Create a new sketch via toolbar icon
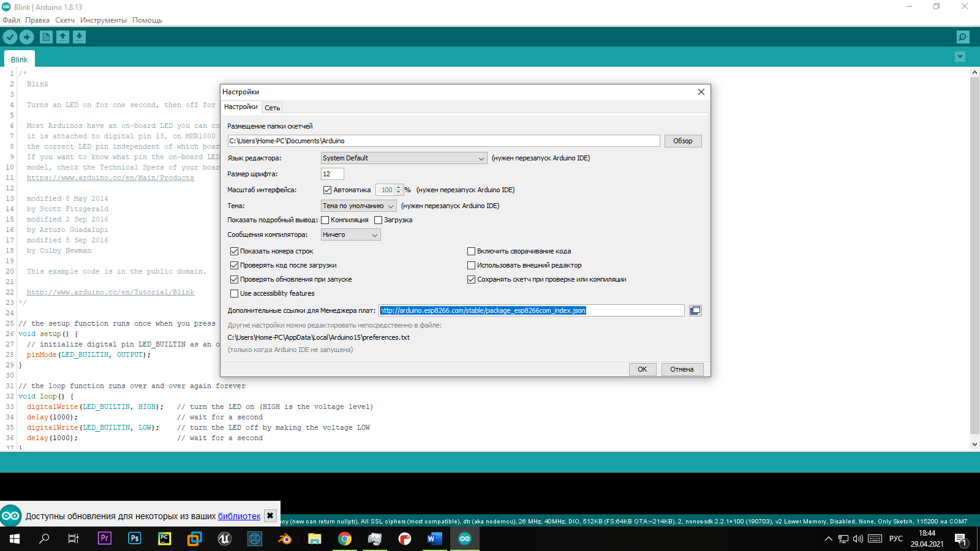Viewport: 980px width, 551px height. point(46,37)
